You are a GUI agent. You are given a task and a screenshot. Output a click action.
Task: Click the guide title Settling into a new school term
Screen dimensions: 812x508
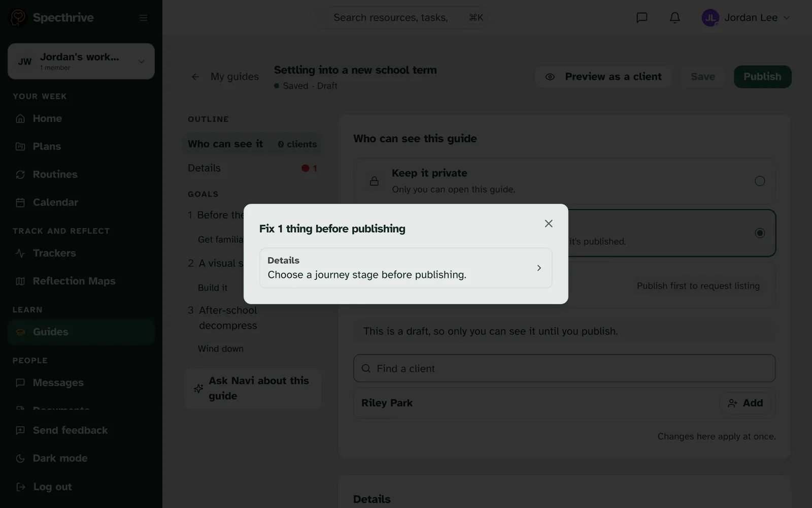(x=355, y=70)
